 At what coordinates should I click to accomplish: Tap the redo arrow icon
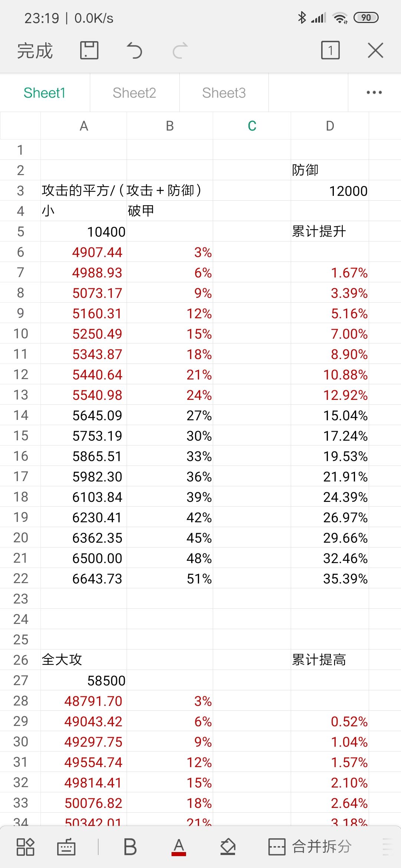click(x=180, y=50)
